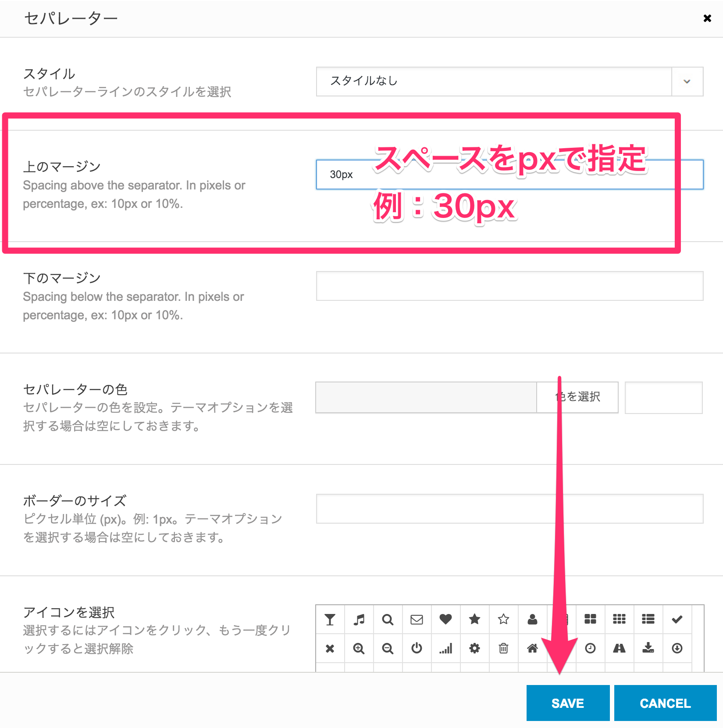Select the gear cog icon
Viewport: 723px width, 728px height.
(x=474, y=648)
